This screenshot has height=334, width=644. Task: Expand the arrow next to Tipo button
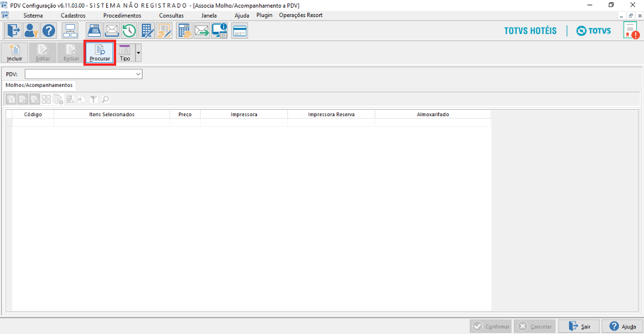[138, 53]
